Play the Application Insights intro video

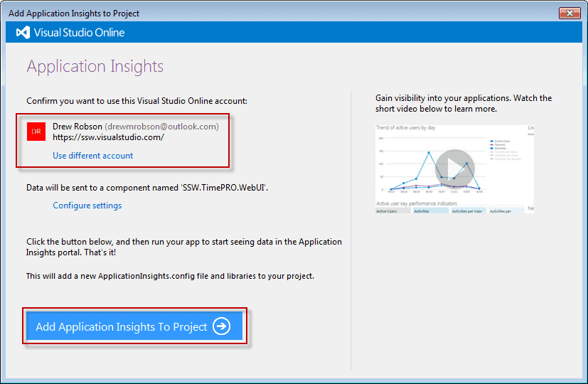(x=454, y=169)
